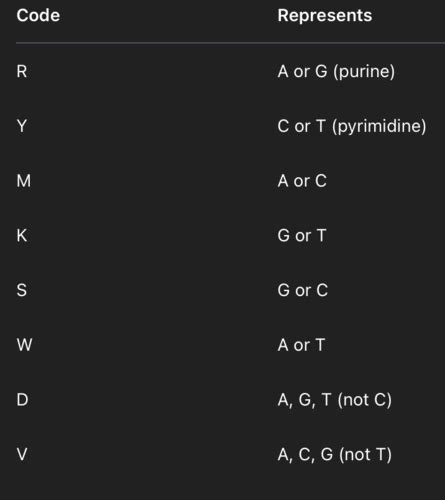Select the W code cell
The height and width of the screenshot is (500, 445).
click(24, 345)
